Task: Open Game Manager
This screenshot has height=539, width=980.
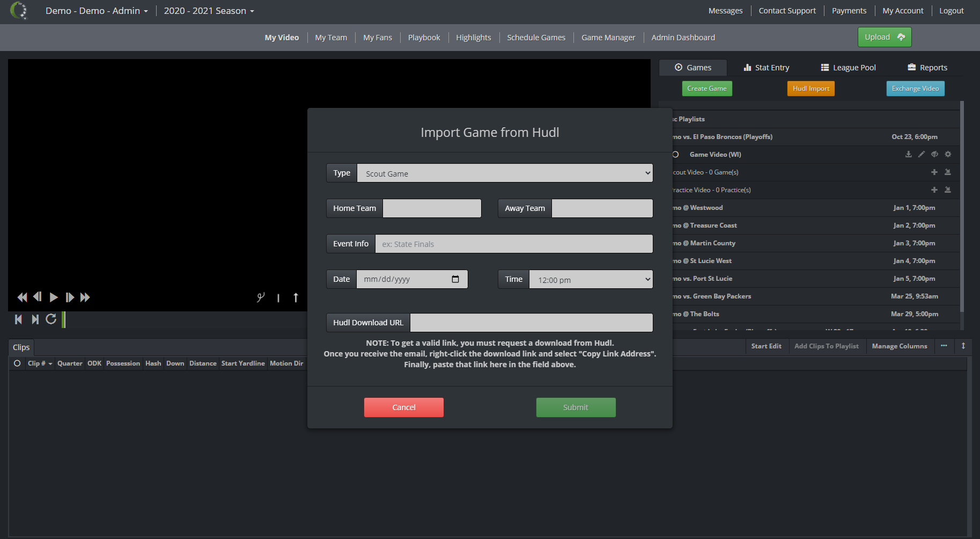Action: (x=608, y=38)
